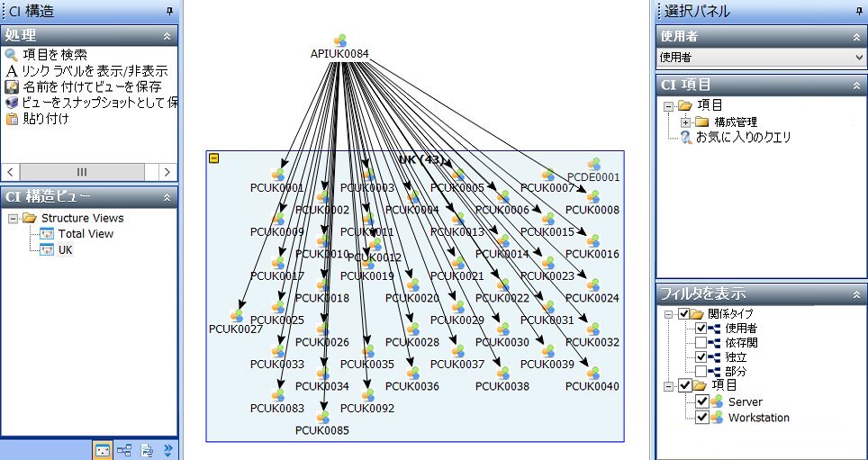Image resolution: width=868 pixels, height=460 pixels.
Task: Open the structure view bottom toolbar button
Action: [103, 450]
